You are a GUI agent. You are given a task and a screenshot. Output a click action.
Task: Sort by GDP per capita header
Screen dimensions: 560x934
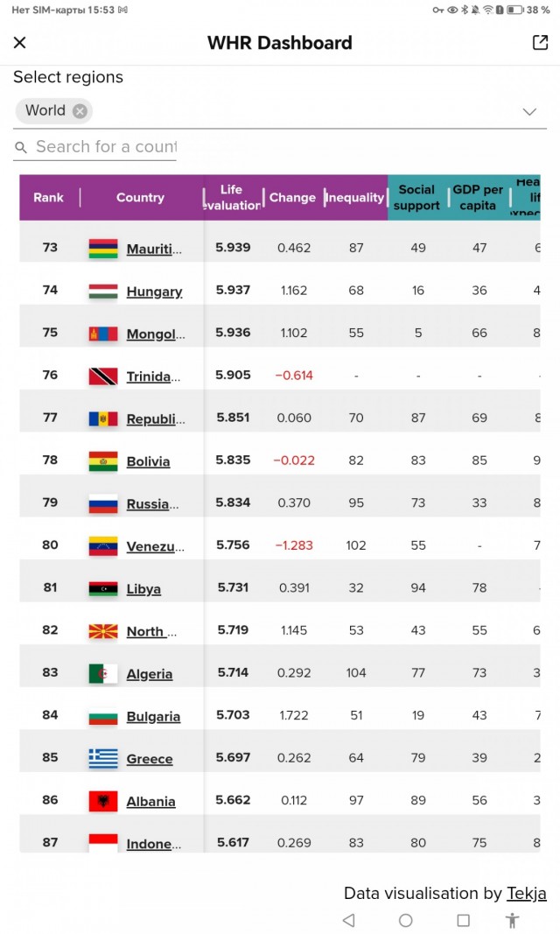(x=478, y=198)
